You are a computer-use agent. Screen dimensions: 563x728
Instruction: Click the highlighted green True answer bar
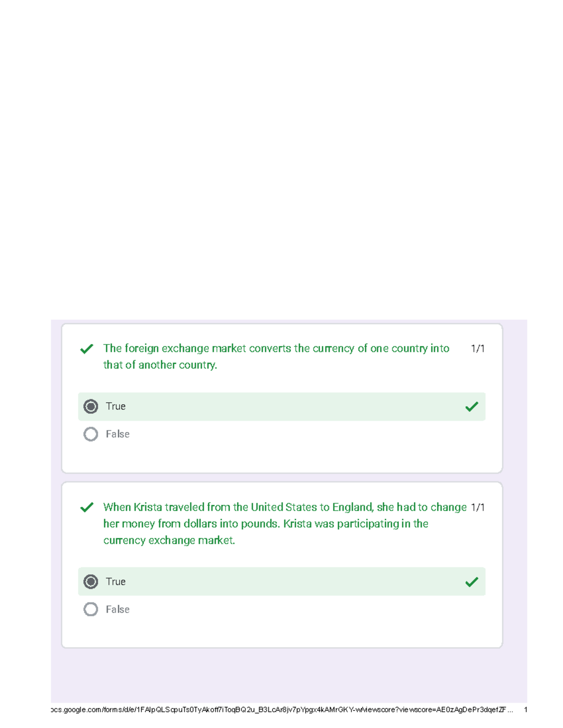pos(281,406)
